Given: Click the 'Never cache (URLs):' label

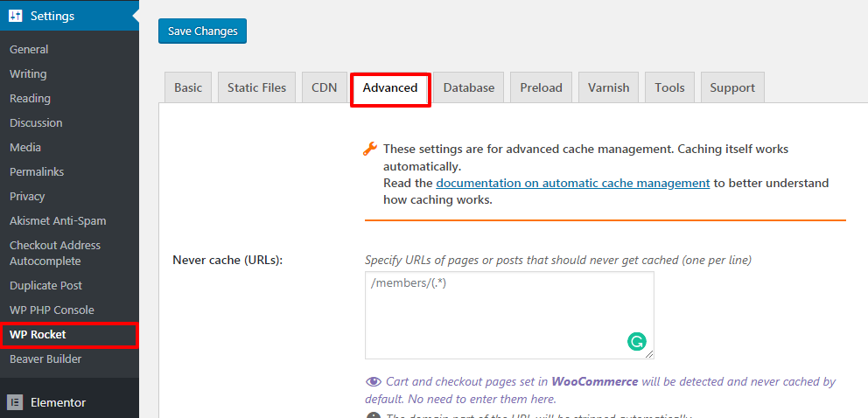Looking at the screenshot, I should click(x=227, y=260).
